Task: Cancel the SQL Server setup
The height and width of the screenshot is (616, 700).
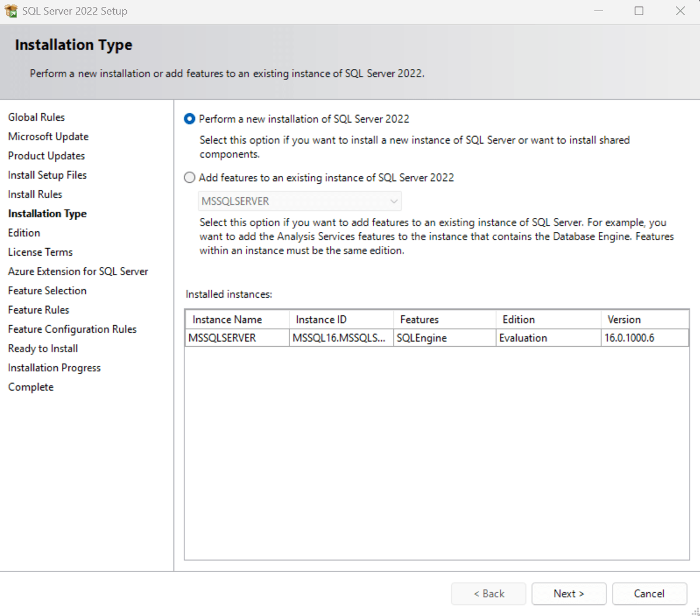Action: pyautogui.click(x=649, y=594)
